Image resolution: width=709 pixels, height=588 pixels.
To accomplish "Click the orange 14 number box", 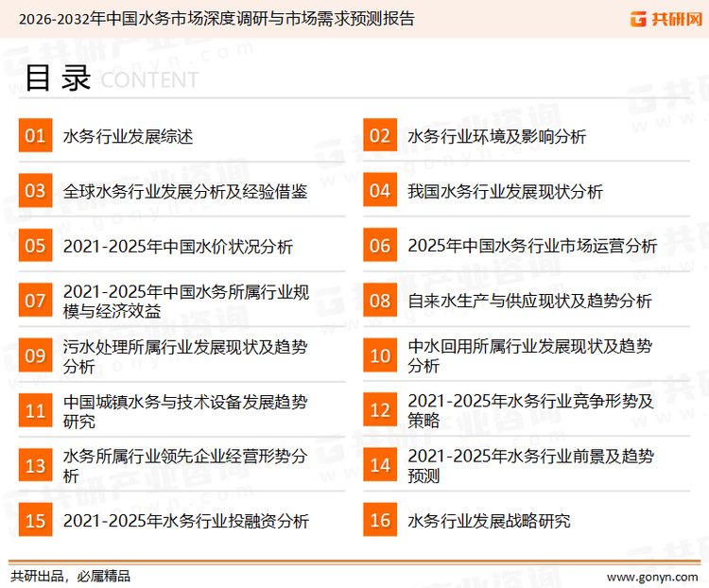I will [x=380, y=465].
